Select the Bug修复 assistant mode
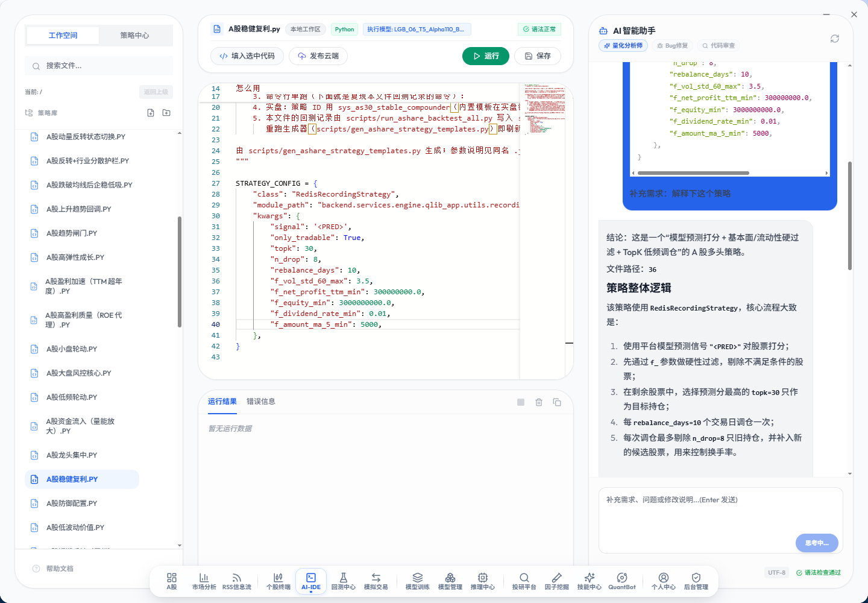The image size is (868, 603). [x=672, y=46]
